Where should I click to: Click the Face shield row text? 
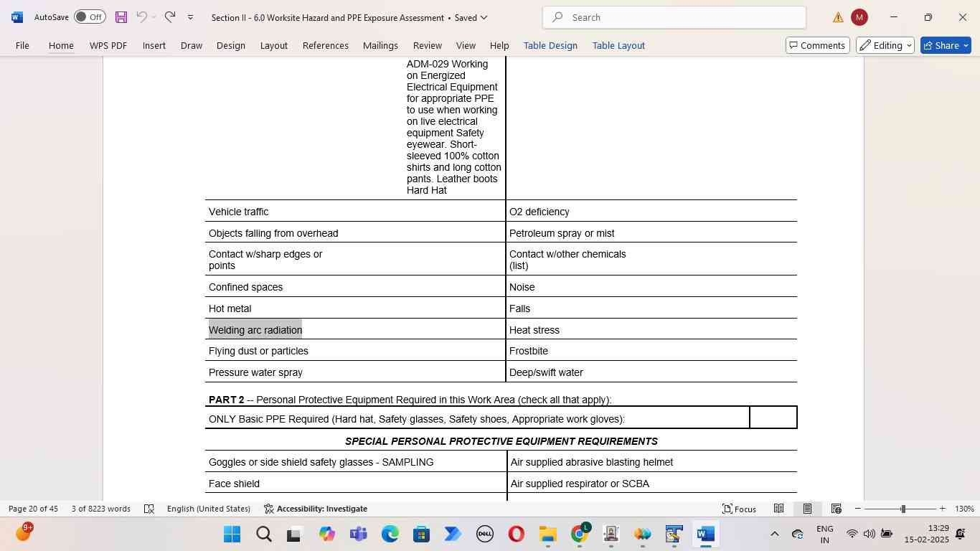click(x=234, y=484)
